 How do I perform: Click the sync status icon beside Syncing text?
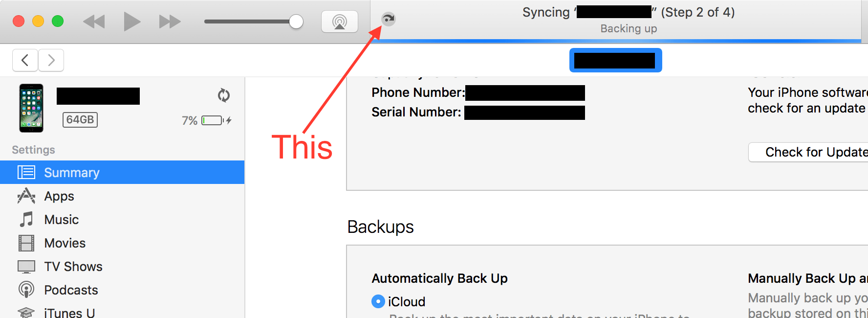[x=388, y=19]
